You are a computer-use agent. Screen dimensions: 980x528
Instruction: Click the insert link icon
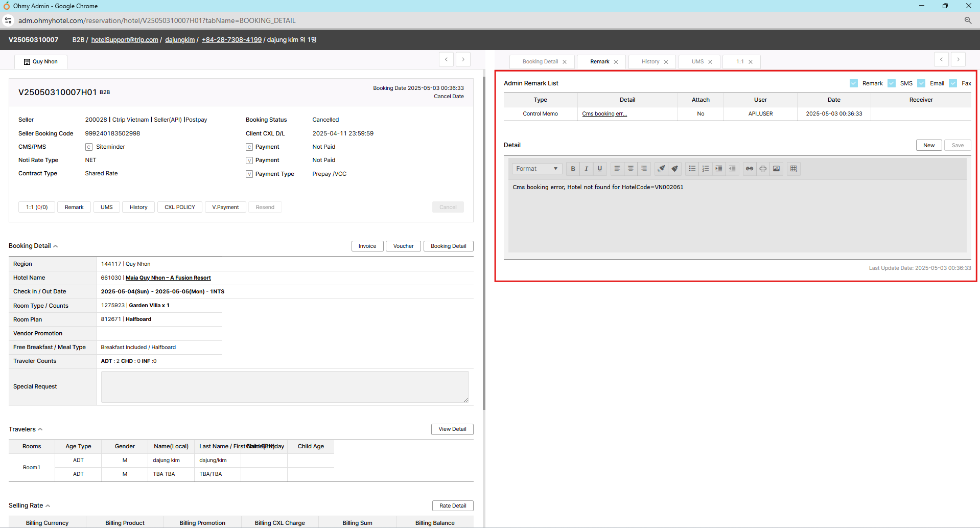pyautogui.click(x=749, y=169)
